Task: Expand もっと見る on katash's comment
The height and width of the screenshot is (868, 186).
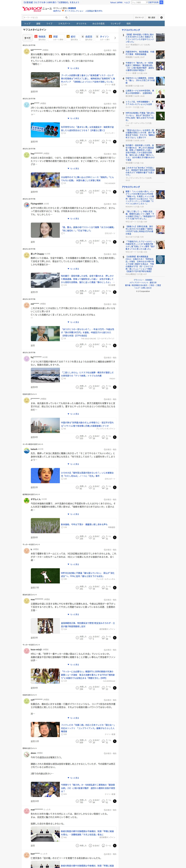Action: (73, 464)
